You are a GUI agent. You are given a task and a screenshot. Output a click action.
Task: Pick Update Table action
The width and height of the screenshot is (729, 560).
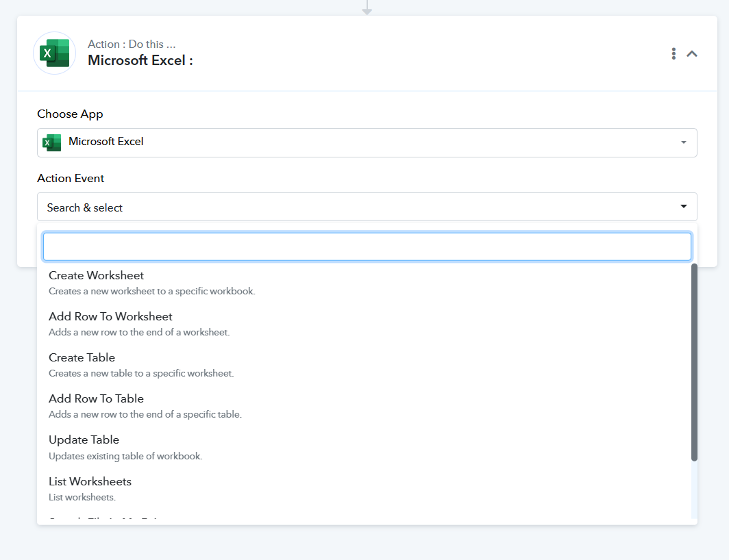click(x=367, y=448)
